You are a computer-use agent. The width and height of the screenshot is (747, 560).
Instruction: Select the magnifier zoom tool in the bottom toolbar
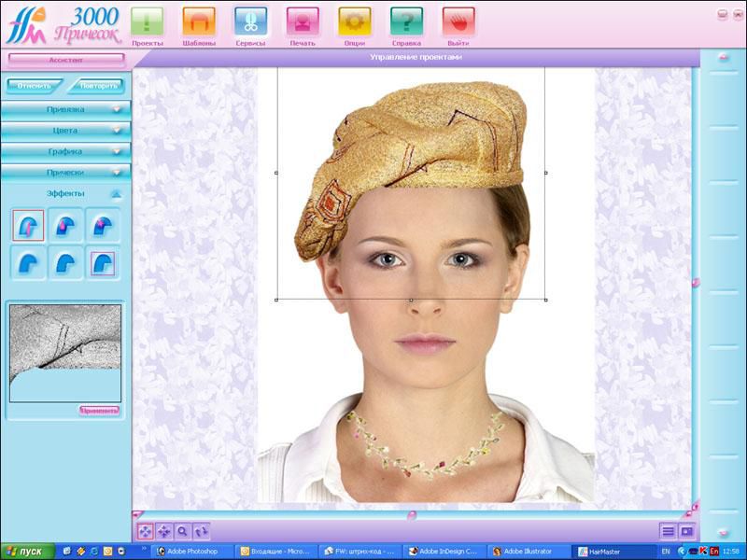click(183, 531)
